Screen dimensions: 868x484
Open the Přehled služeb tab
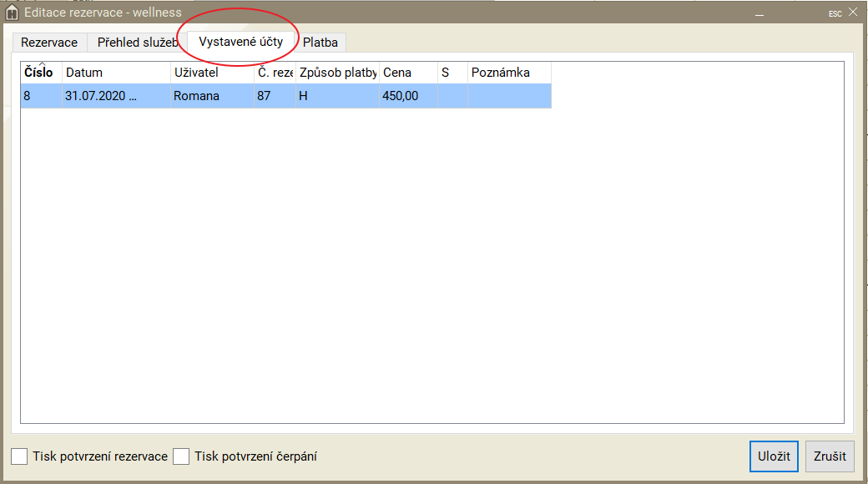click(137, 43)
